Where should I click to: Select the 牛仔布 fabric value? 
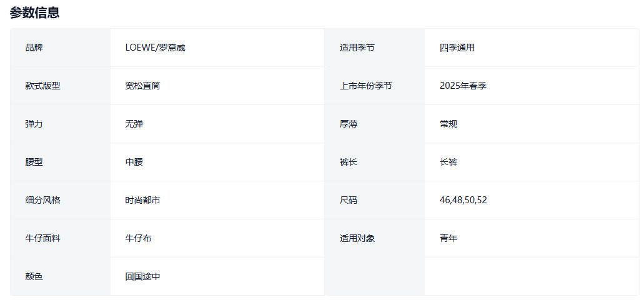(138, 238)
